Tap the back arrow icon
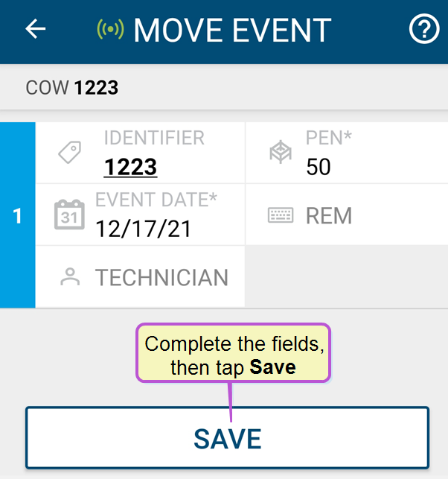448x479 pixels. click(x=36, y=29)
